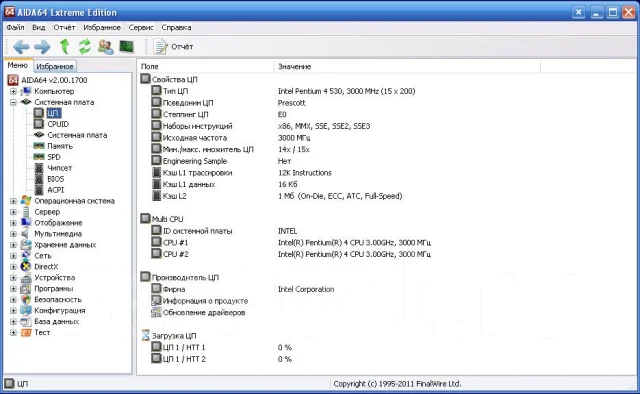The height and width of the screenshot is (394, 640).
Task: Click the Загрузка ЦП hourglass icon
Action: click(145, 335)
